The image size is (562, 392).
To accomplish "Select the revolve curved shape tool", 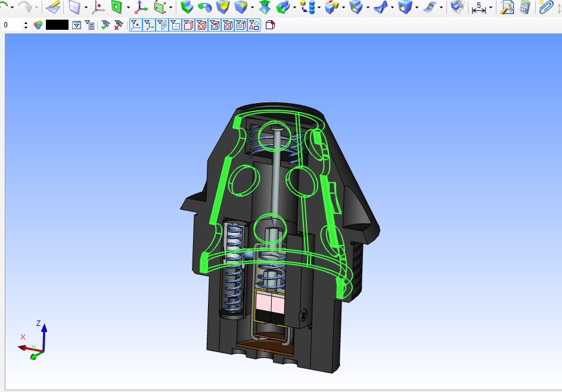I will [204, 7].
